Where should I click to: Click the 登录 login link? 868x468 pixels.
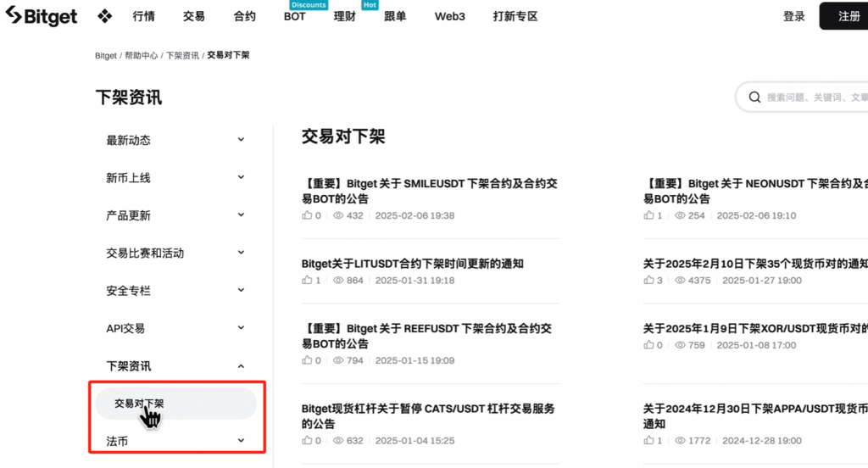click(793, 17)
